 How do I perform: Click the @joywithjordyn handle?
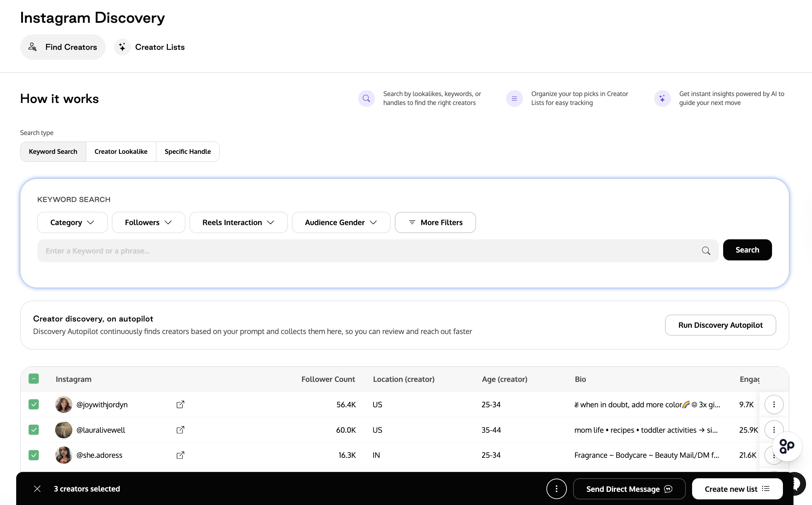(102, 404)
